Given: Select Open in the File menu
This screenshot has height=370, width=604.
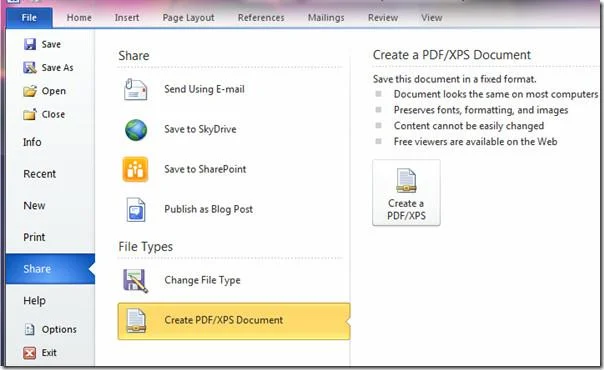Looking at the screenshot, I should coord(50,91).
